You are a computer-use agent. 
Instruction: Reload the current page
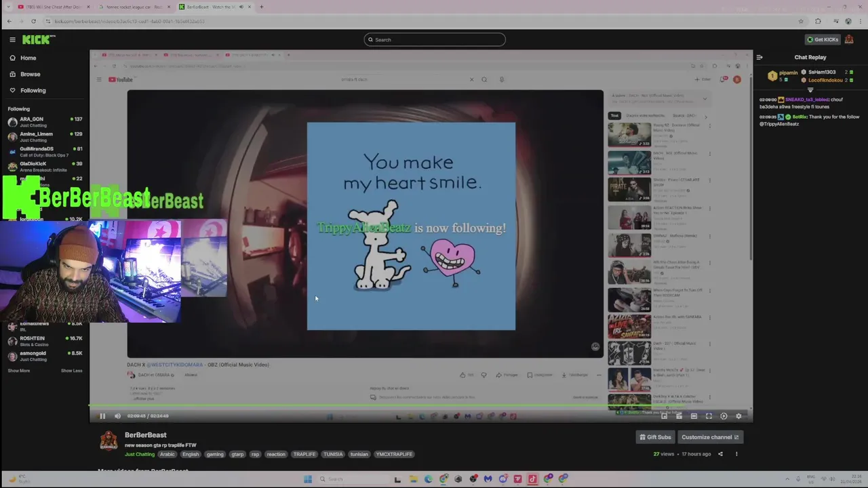(33, 21)
